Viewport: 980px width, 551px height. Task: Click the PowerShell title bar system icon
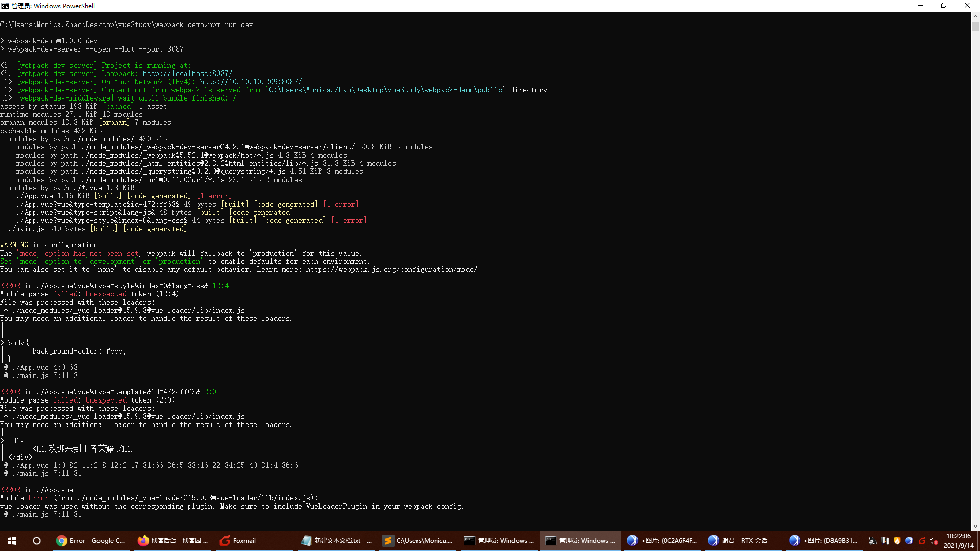tap(5, 6)
